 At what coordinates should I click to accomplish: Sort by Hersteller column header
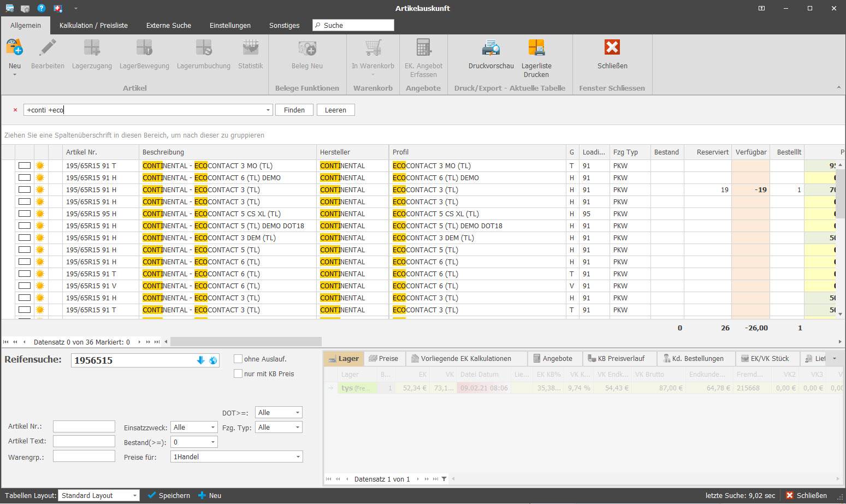coord(352,152)
